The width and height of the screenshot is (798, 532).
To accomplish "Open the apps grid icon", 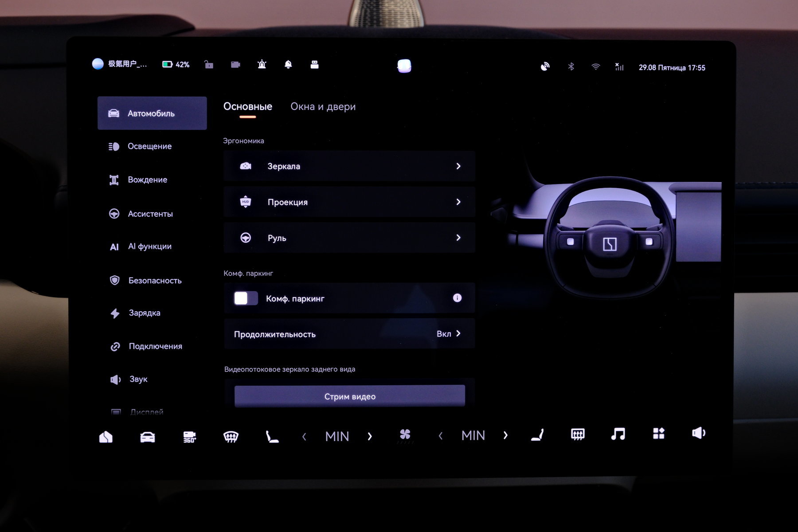I will pos(658,434).
